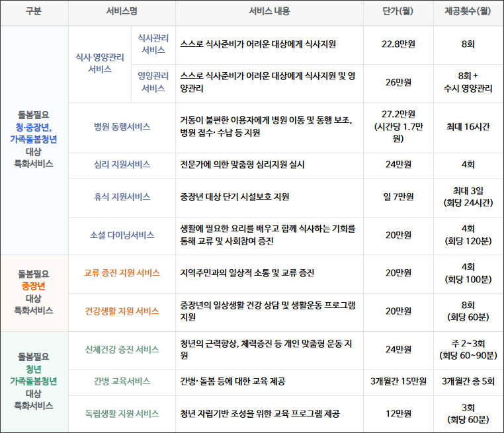Click the 12만원 price cell
The width and height of the screenshot is (504, 433).
(398, 414)
